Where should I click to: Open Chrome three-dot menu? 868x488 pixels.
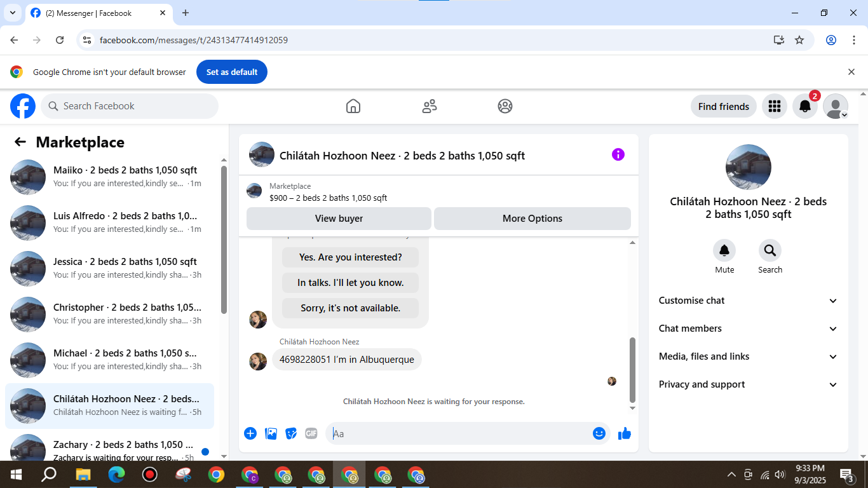point(854,40)
